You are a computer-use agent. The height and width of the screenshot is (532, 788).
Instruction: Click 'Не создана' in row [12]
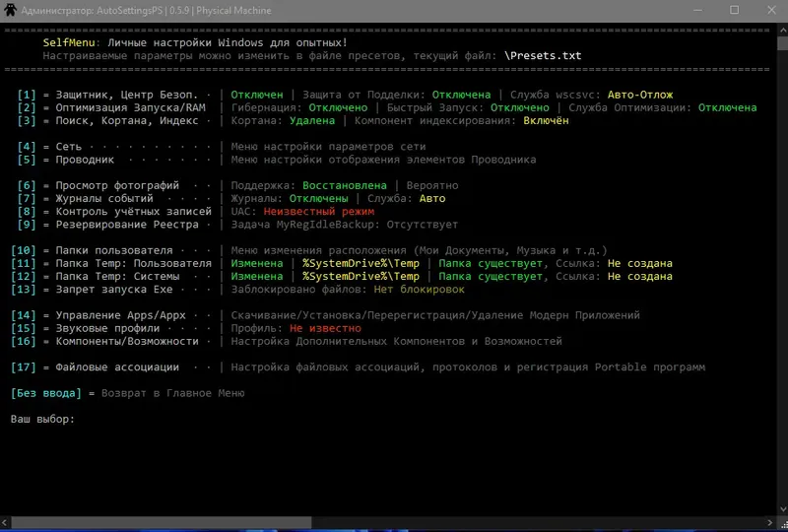(x=639, y=277)
